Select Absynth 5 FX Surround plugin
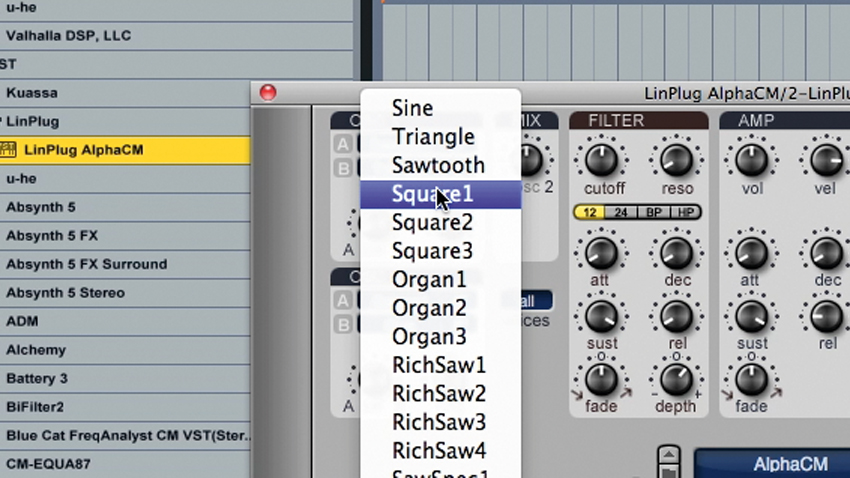This screenshot has height=478, width=850. point(125,264)
